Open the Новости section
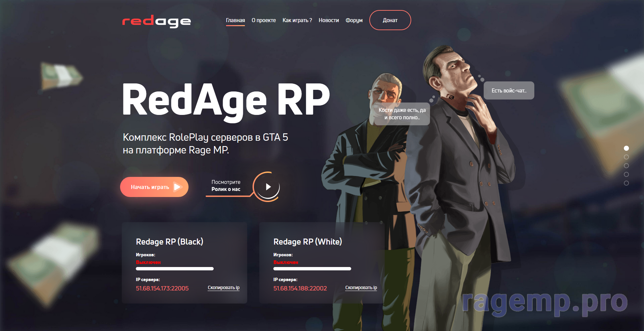This screenshot has width=644, height=331. [x=329, y=20]
